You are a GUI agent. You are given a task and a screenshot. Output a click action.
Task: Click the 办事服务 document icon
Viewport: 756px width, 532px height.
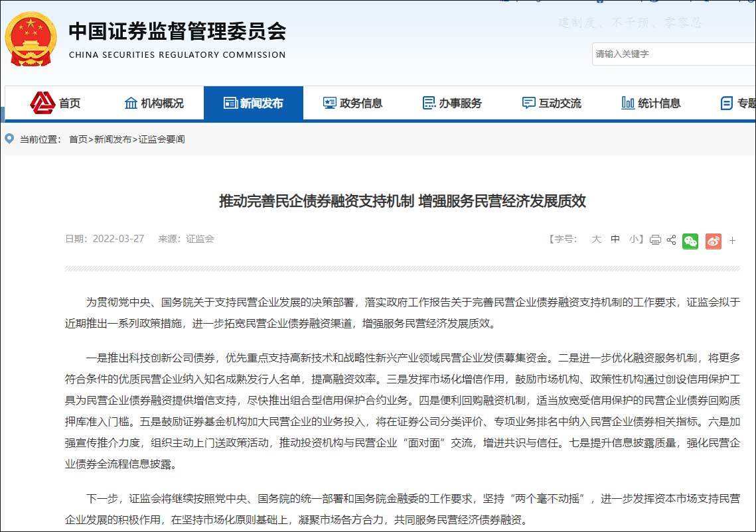tap(429, 103)
